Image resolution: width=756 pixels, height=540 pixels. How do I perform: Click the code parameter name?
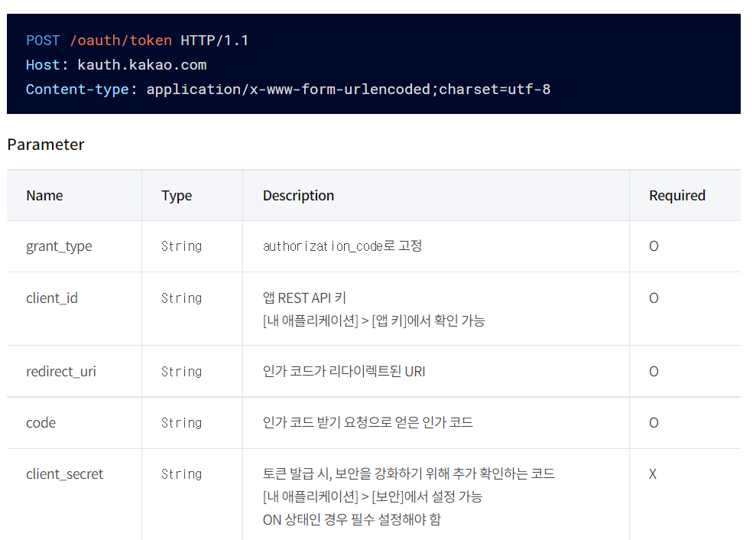coord(41,423)
